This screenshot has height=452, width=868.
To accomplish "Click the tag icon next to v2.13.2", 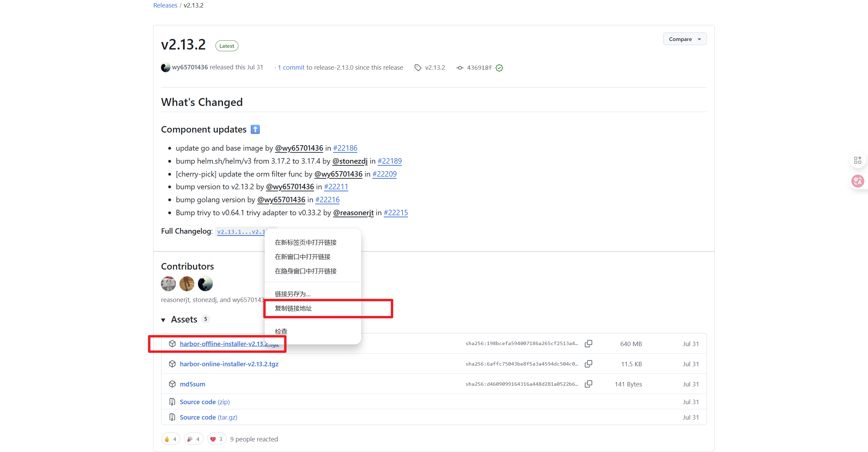I will (x=418, y=68).
